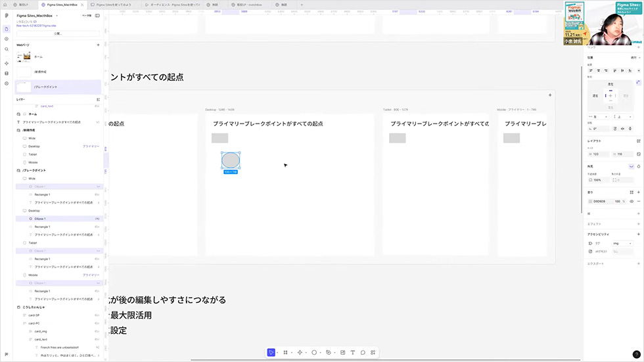
Task: Open the Actions tool in bottom toolbar
Action: click(373, 353)
